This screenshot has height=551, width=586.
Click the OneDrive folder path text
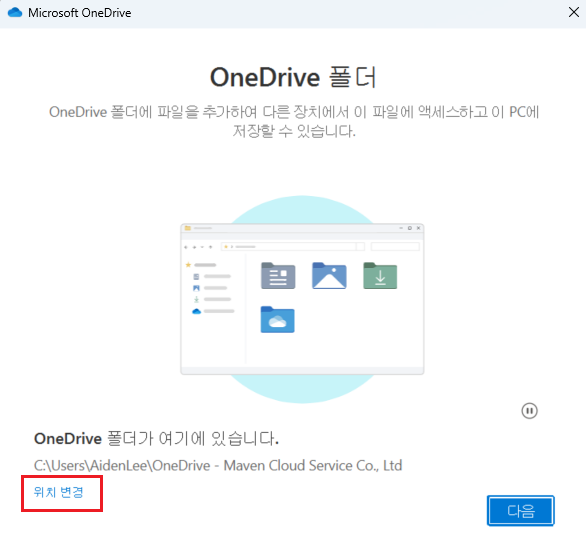[218, 465]
